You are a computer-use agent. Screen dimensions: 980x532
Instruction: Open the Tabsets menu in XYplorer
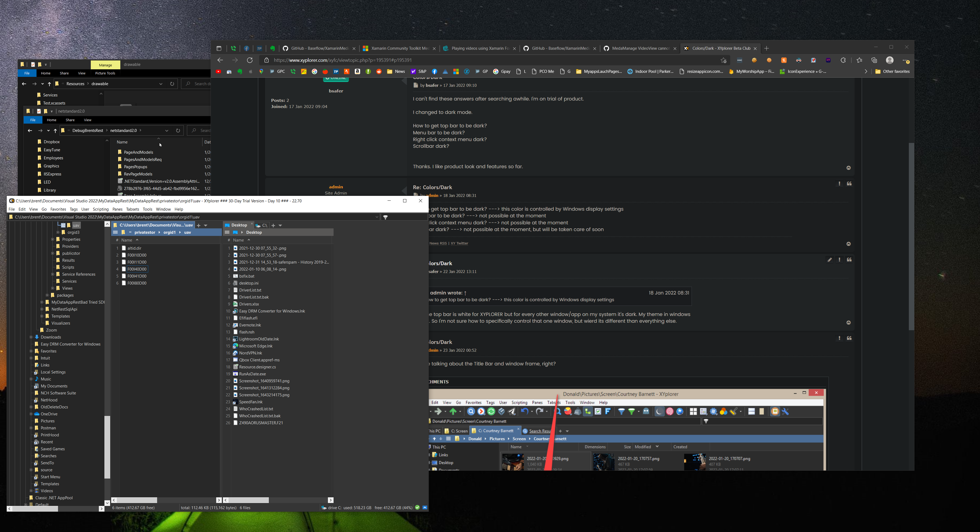point(132,209)
